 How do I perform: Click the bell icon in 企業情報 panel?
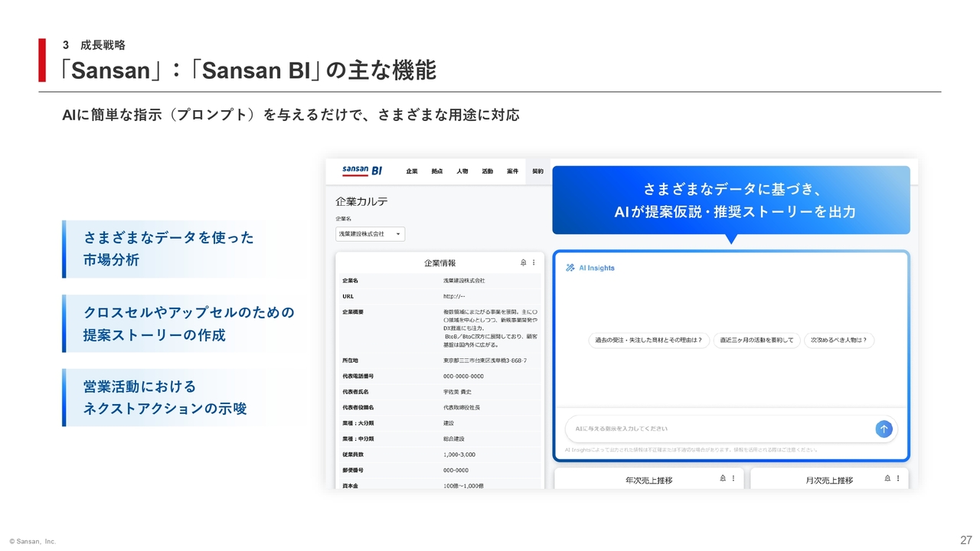pos(524,262)
